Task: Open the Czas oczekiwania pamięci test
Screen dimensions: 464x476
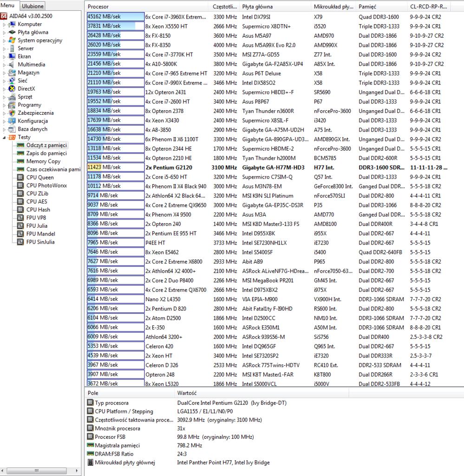Action: coord(53,169)
